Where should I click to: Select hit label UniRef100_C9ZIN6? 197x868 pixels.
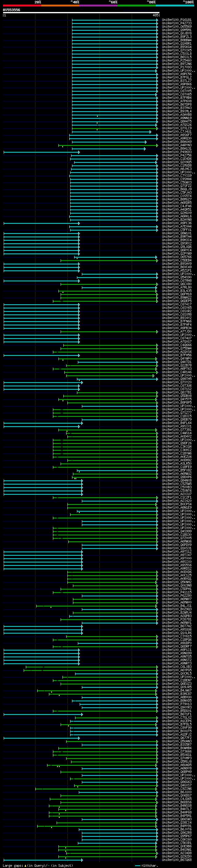[176, 789]
